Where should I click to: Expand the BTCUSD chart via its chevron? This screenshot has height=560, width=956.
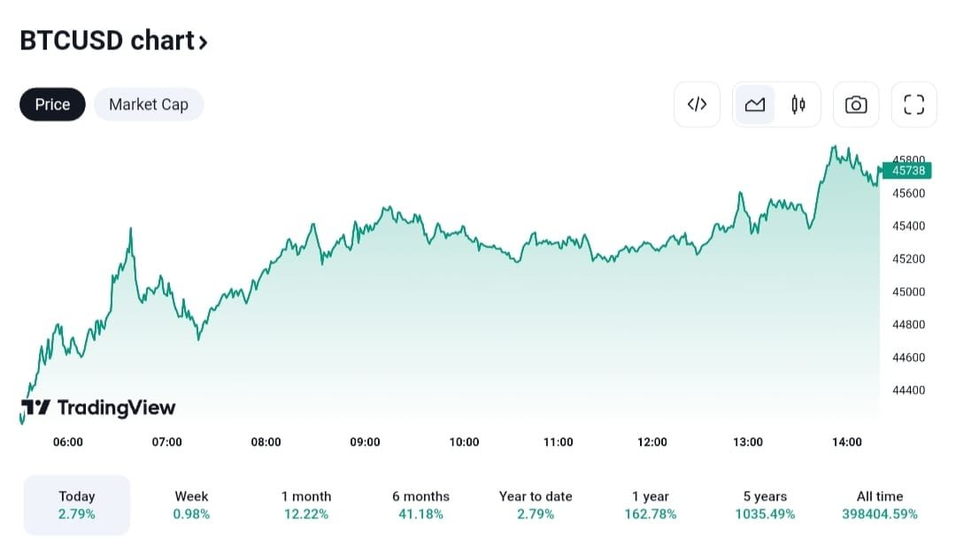tap(203, 40)
